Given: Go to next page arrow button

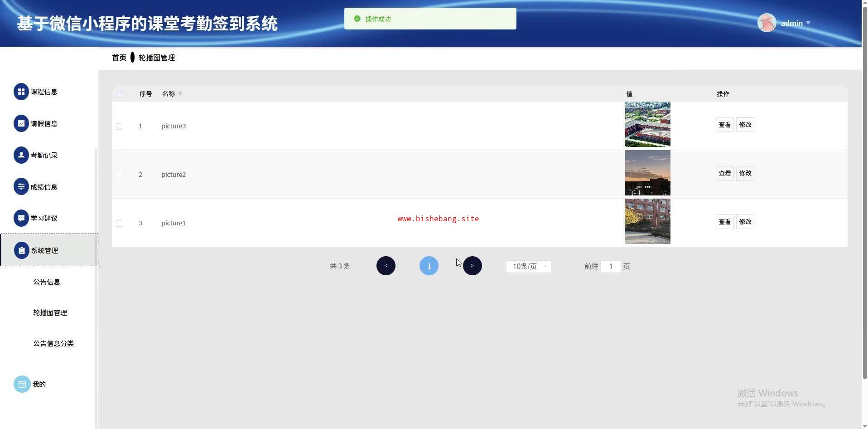Looking at the screenshot, I should pos(473,266).
